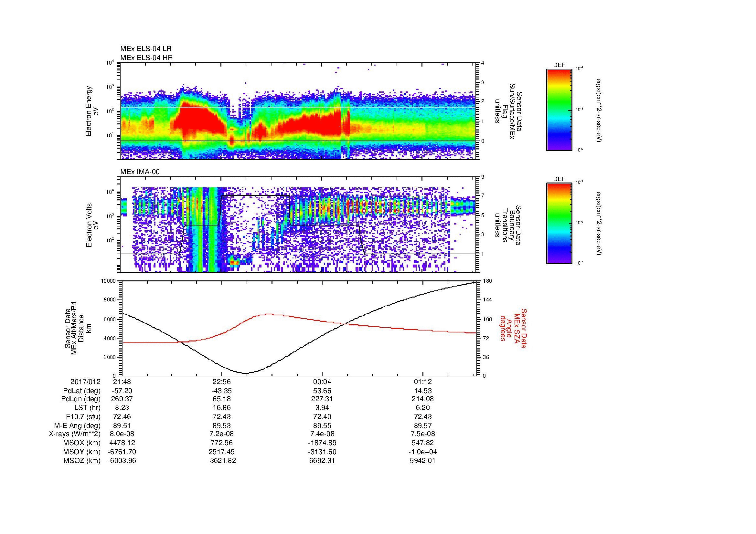Click the altitude axis tick '6000'

point(110,319)
